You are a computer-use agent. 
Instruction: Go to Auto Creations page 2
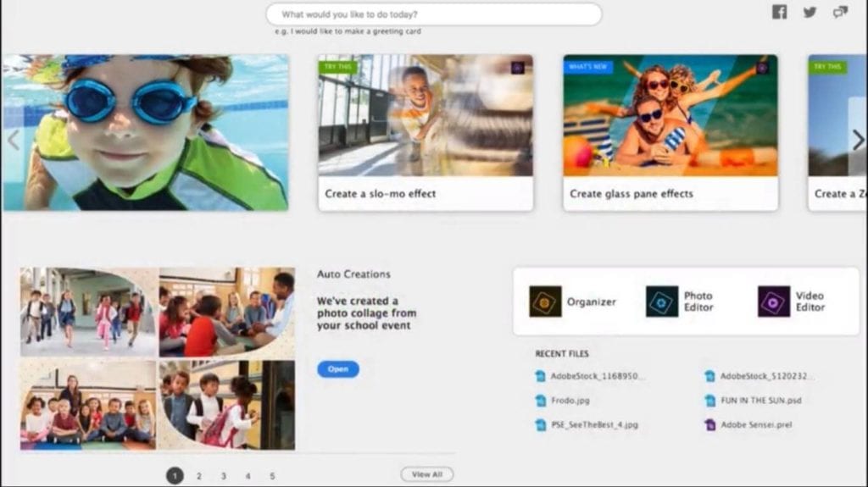pyautogui.click(x=199, y=476)
